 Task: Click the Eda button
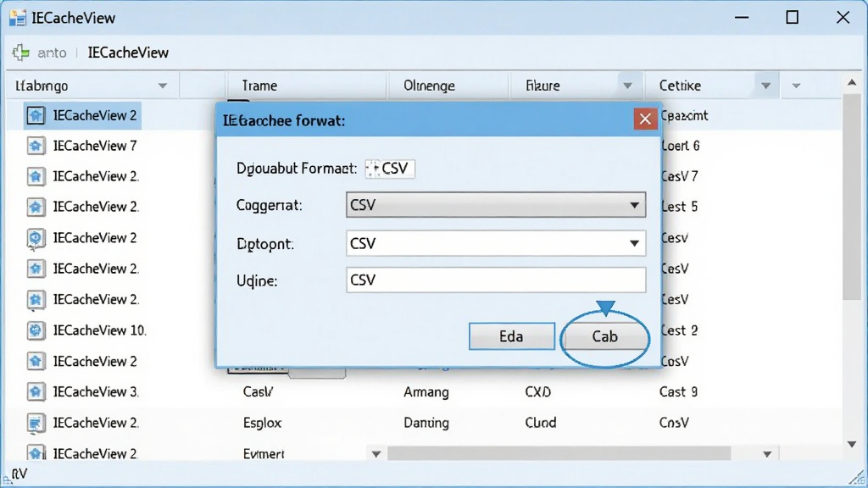pos(511,336)
